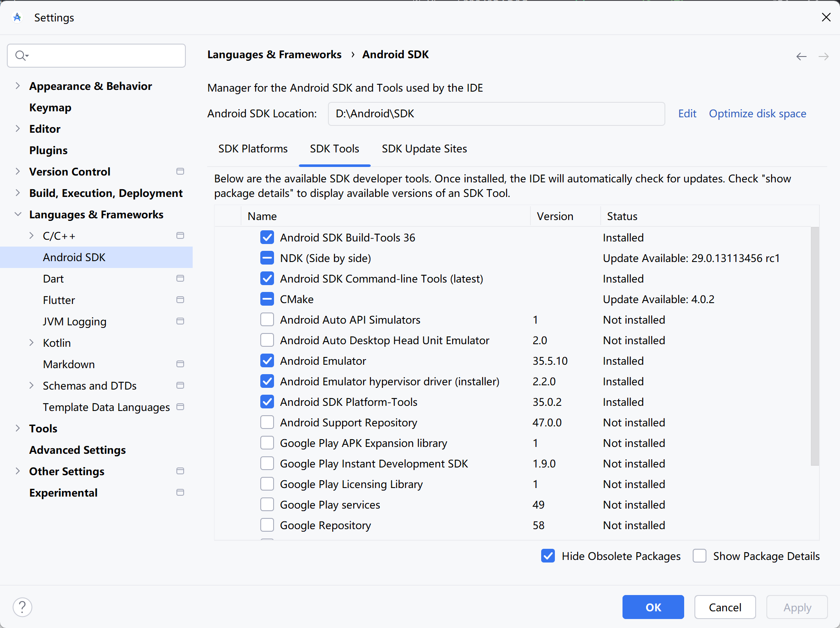Click the help question mark icon

click(x=22, y=607)
